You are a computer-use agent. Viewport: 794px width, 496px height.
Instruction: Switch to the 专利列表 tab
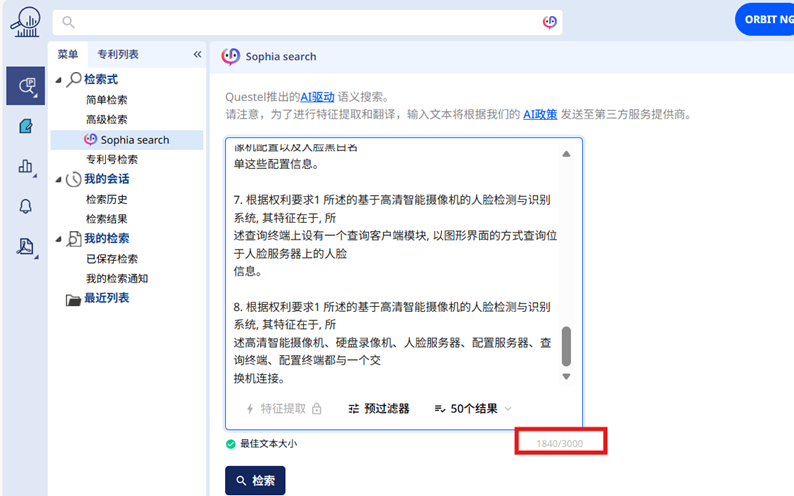click(118, 54)
